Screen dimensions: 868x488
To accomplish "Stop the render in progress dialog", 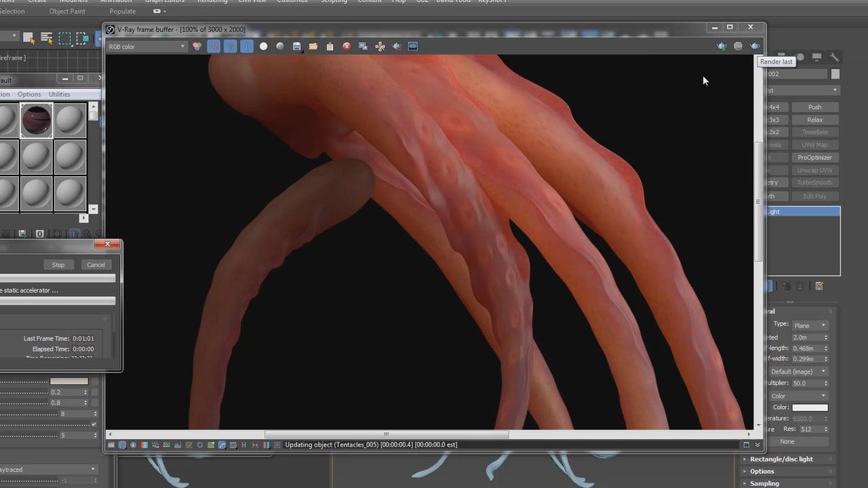I will click(x=58, y=265).
